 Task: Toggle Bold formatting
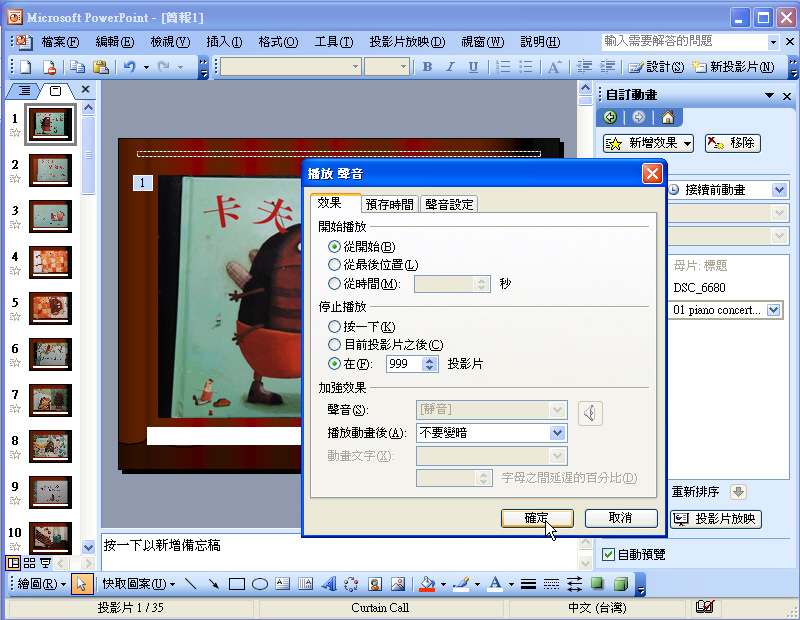point(427,67)
